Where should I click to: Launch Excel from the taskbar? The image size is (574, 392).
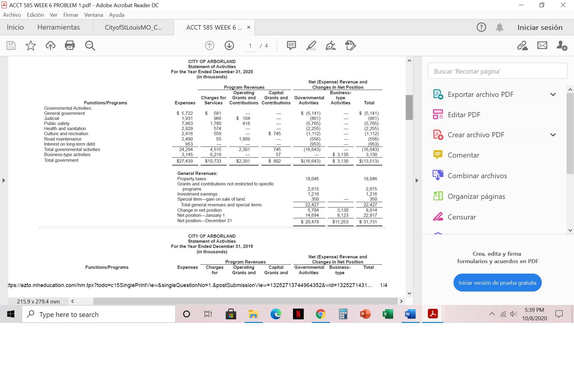coord(388,314)
